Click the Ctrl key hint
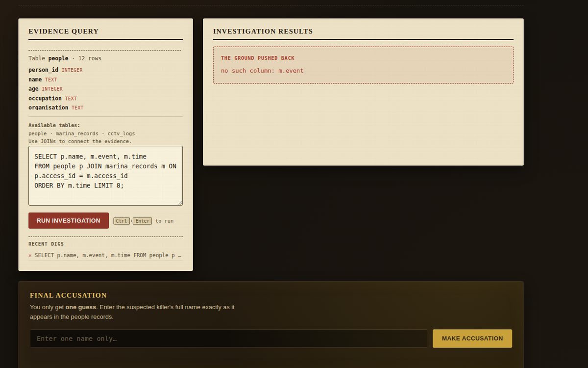This screenshot has height=368, width=588. pos(122,221)
